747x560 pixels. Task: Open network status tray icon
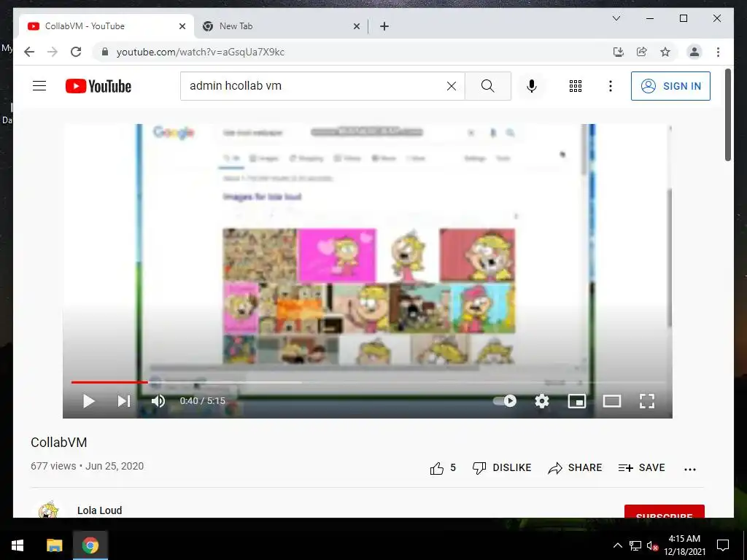point(635,545)
